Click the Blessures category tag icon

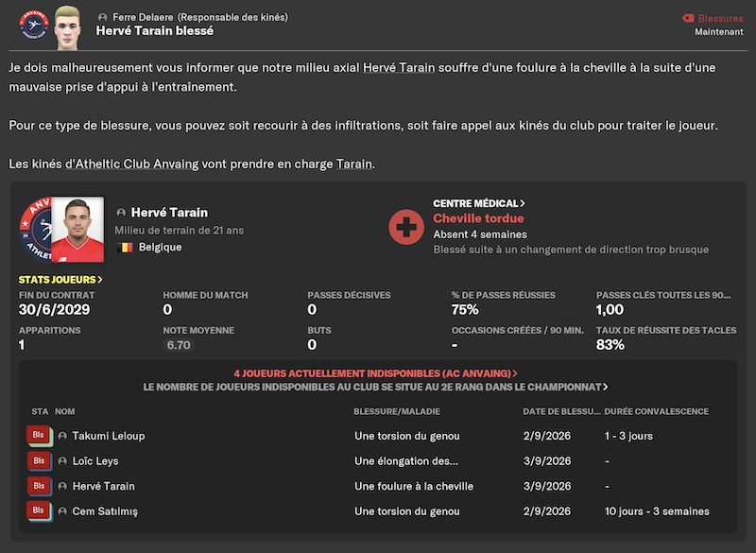tap(688, 18)
